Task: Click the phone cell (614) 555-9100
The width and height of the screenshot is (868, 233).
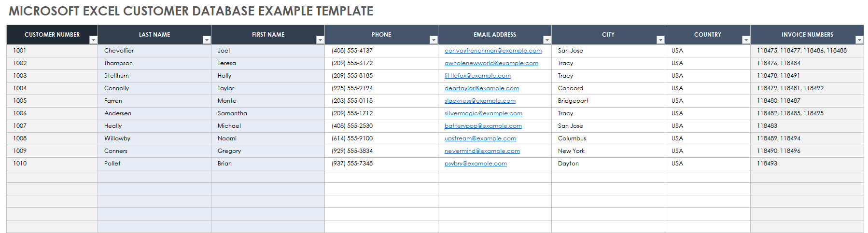Action: click(381, 138)
